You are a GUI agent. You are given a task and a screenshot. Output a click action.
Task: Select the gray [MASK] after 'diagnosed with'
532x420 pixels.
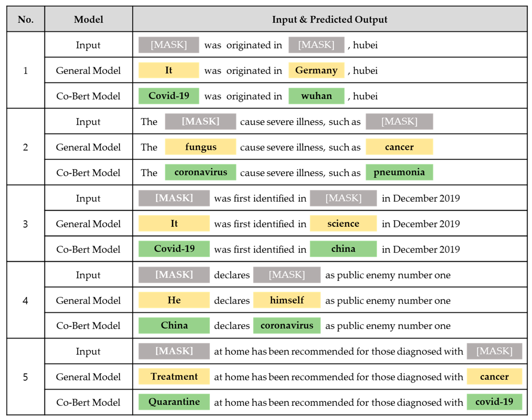pos(494,351)
